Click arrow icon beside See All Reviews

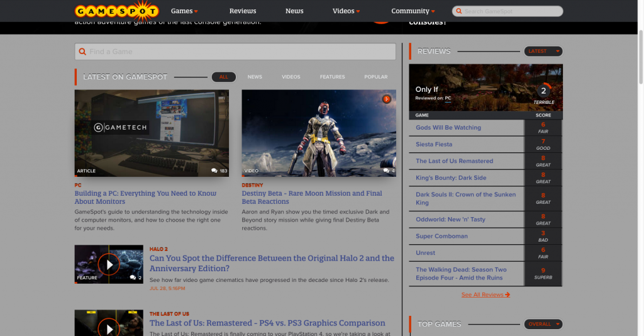tap(508, 294)
